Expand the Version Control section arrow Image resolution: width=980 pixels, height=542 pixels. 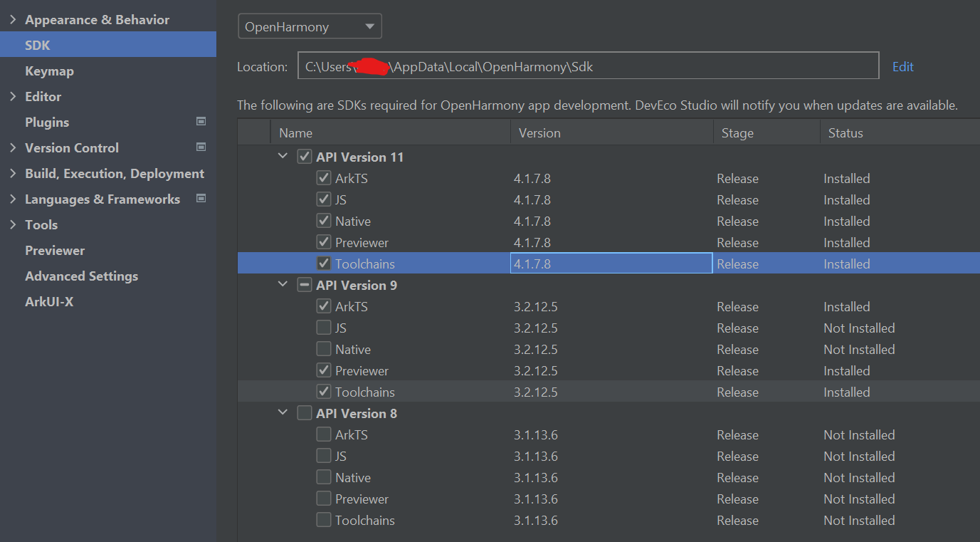[x=13, y=147]
